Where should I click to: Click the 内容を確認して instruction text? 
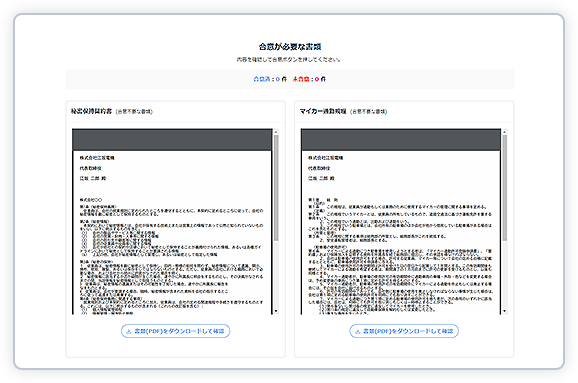[288, 59]
